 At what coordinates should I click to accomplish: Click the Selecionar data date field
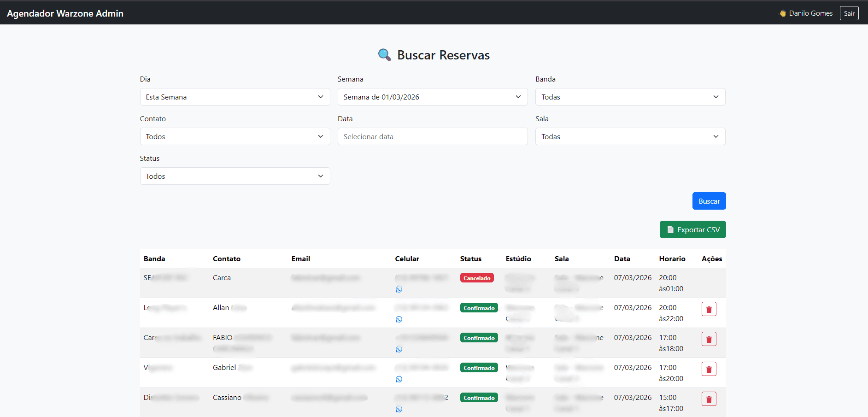[x=432, y=136]
